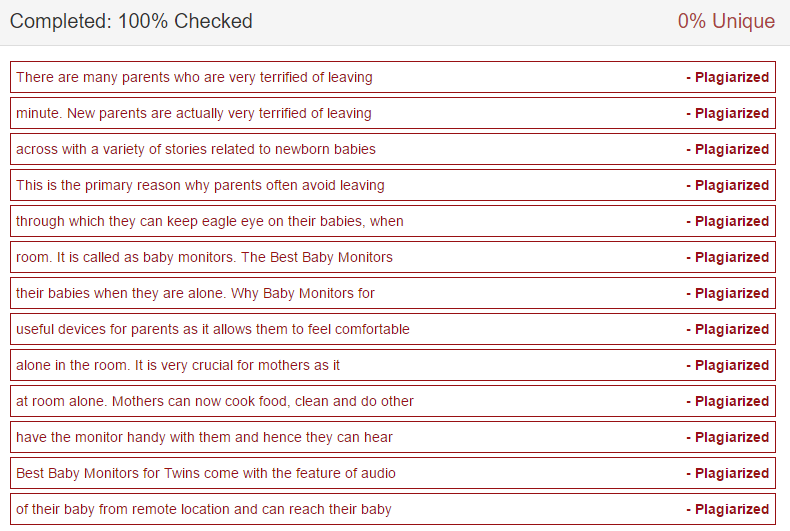Click Plagiarized status for "across with a variety" row

click(727, 149)
